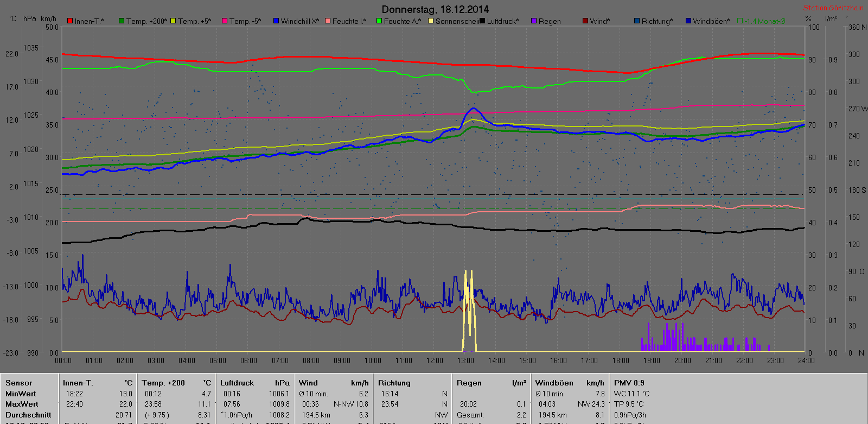Select the Wind* legend label
Image resolution: width=868 pixels, height=424 pixels.
[x=600, y=21]
